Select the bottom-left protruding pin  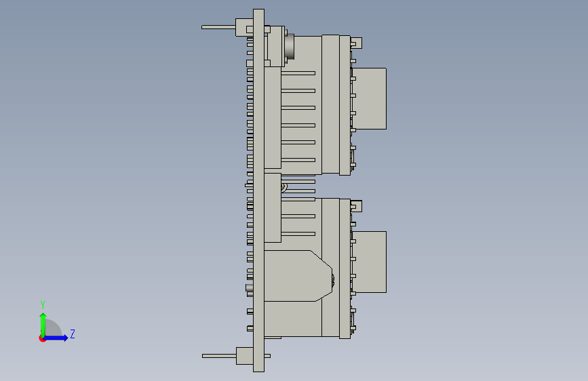(x=219, y=356)
